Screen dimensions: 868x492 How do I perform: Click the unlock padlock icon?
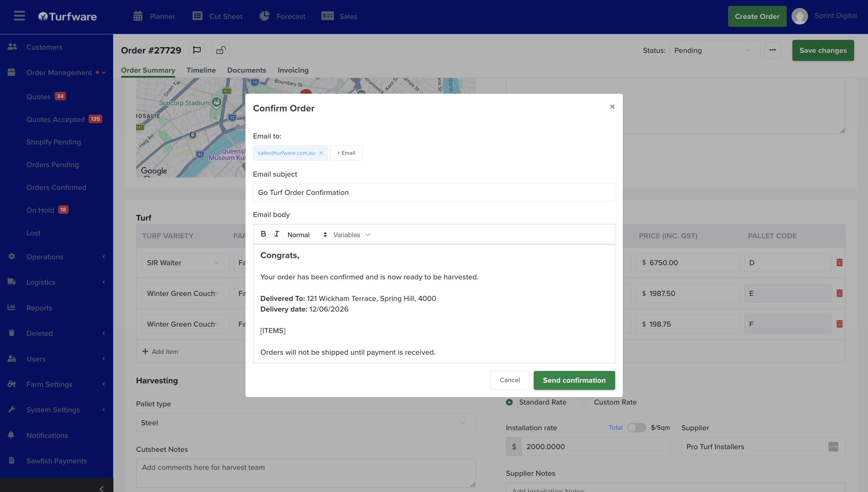(x=221, y=50)
